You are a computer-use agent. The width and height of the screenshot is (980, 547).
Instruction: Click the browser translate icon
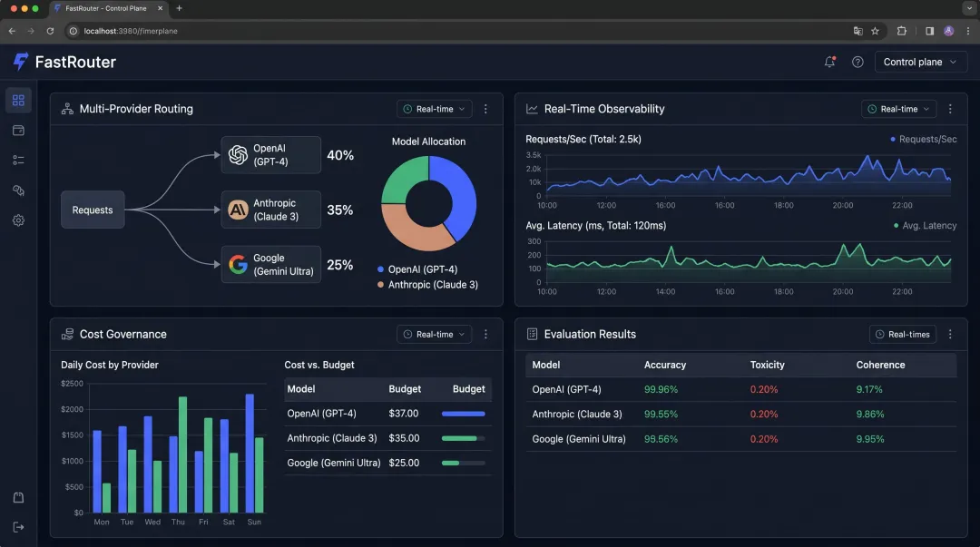858,31
